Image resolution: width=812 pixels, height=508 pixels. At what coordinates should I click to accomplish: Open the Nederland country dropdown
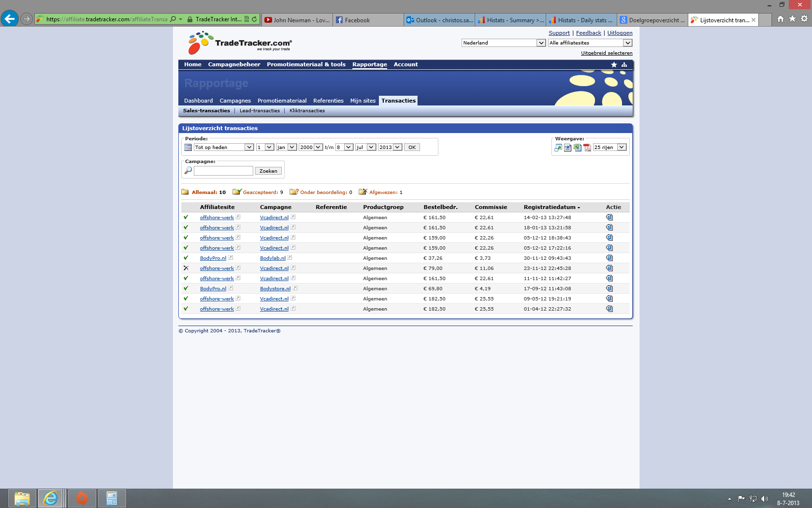[x=504, y=43]
